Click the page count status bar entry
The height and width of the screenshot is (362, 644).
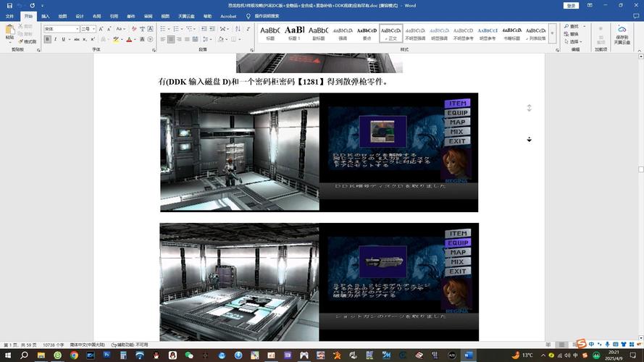20,345
